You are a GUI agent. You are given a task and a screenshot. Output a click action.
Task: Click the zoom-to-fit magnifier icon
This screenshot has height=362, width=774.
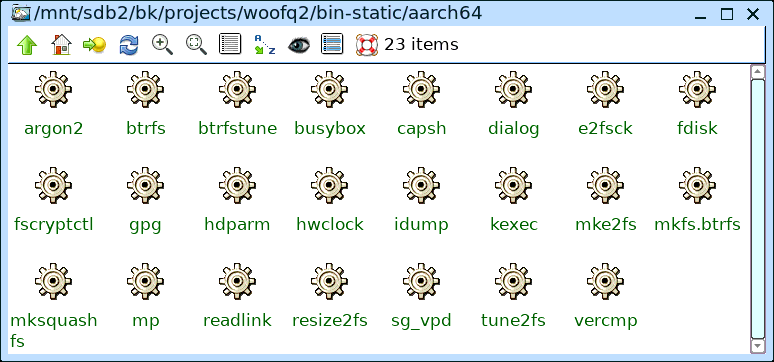196,45
